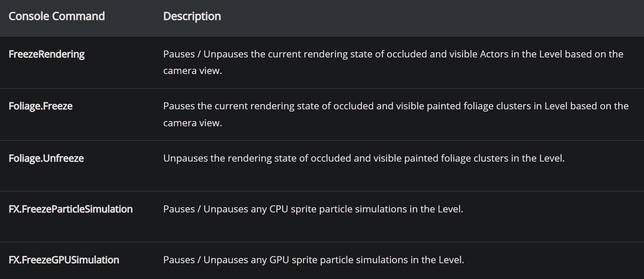Click the word 'Actors' in the first description
Screen dimensions: 644x279
point(494,54)
